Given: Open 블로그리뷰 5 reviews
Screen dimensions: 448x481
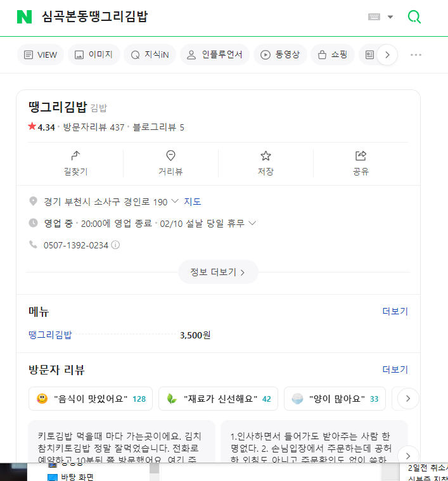Looking at the screenshot, I should pos(158,127).
